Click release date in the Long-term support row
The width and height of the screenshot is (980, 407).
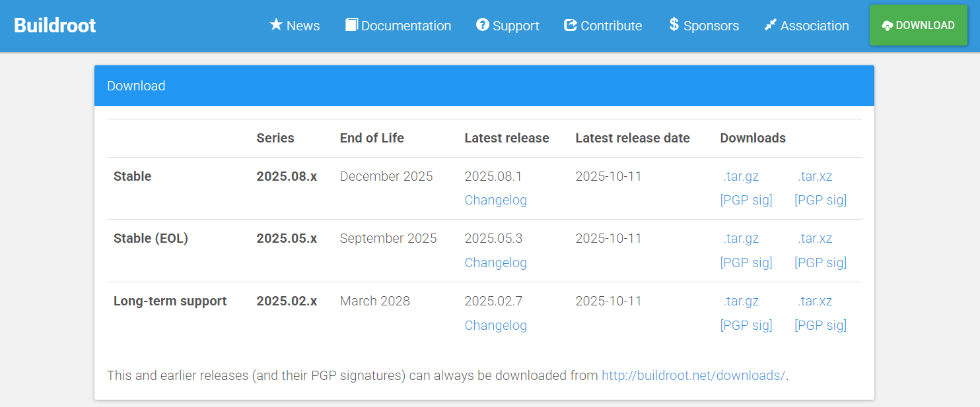click(x=608, y=301)
